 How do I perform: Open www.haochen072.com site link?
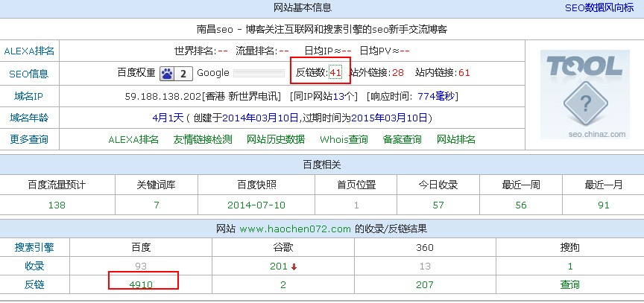point(295,229)
